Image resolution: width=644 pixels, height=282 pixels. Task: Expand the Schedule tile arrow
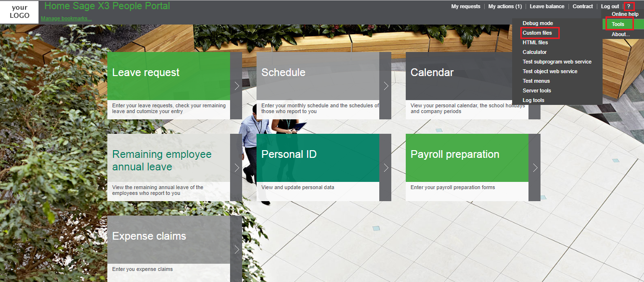tap(386, 86)
